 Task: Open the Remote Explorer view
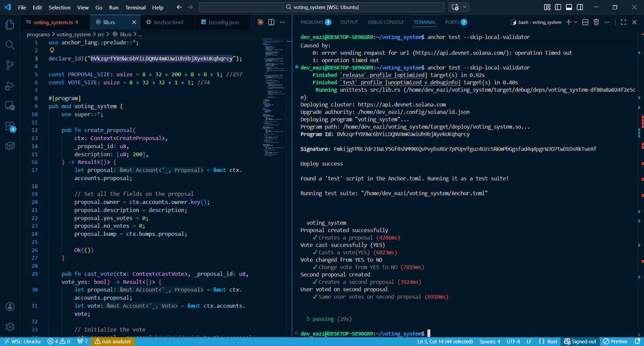click(9, 107)
